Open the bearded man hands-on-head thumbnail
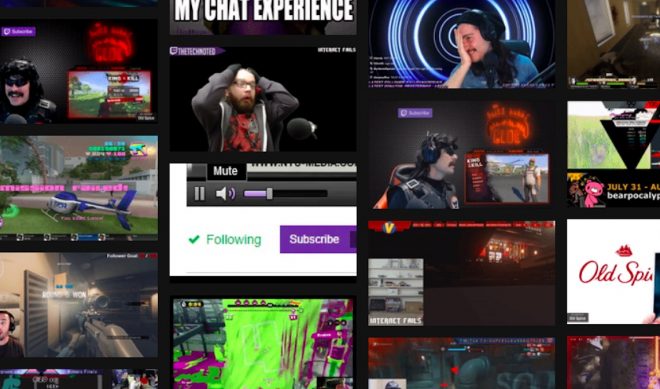 pyautogui.click(x=263, y=99)
